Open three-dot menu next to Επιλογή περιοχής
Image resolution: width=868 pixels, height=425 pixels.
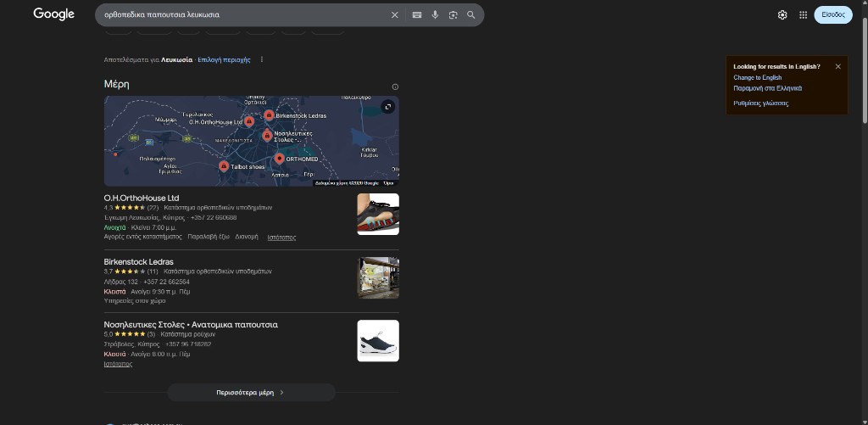pyautogui.click(x=262, y=59)
